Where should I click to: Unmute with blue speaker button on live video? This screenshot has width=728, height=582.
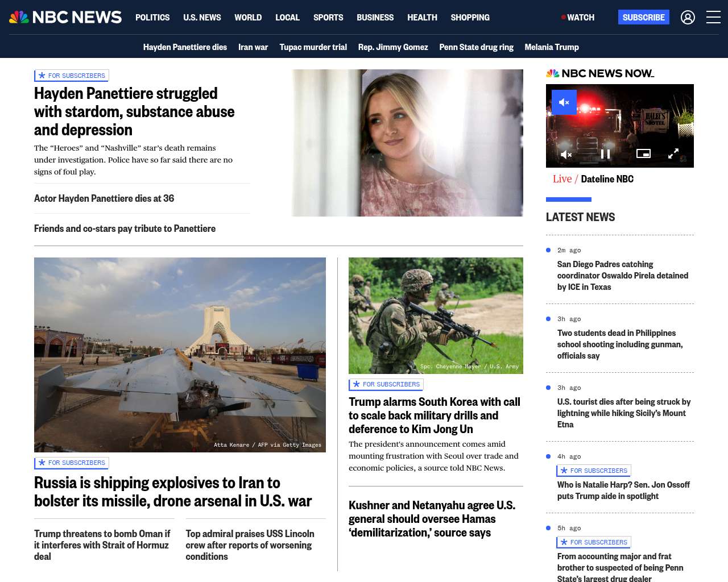(564, 102)
